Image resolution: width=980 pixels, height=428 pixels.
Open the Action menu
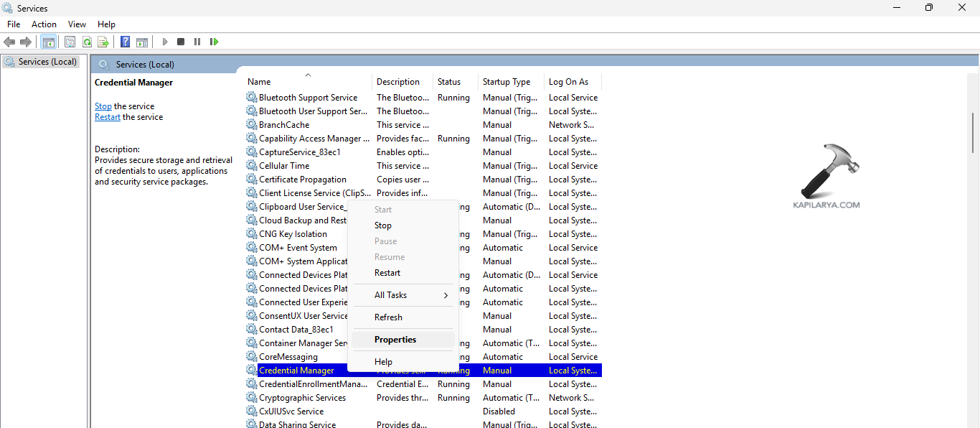[44, 24]
